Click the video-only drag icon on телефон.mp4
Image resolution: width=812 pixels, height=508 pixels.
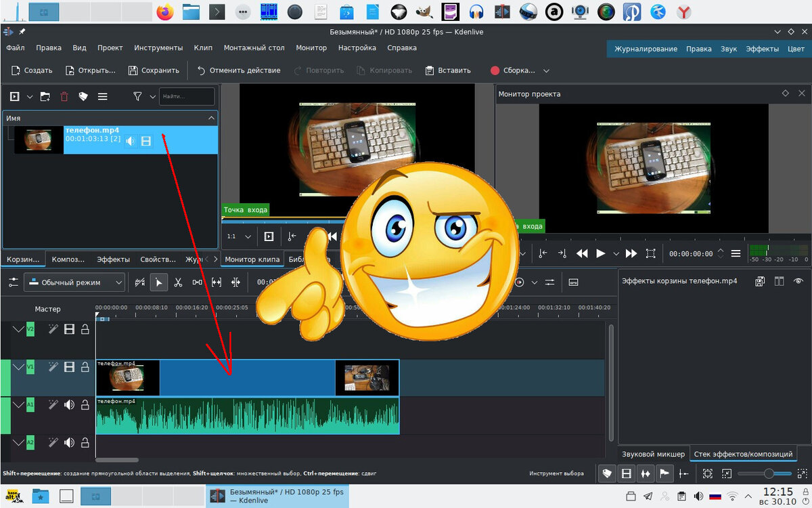click(146, 141)
